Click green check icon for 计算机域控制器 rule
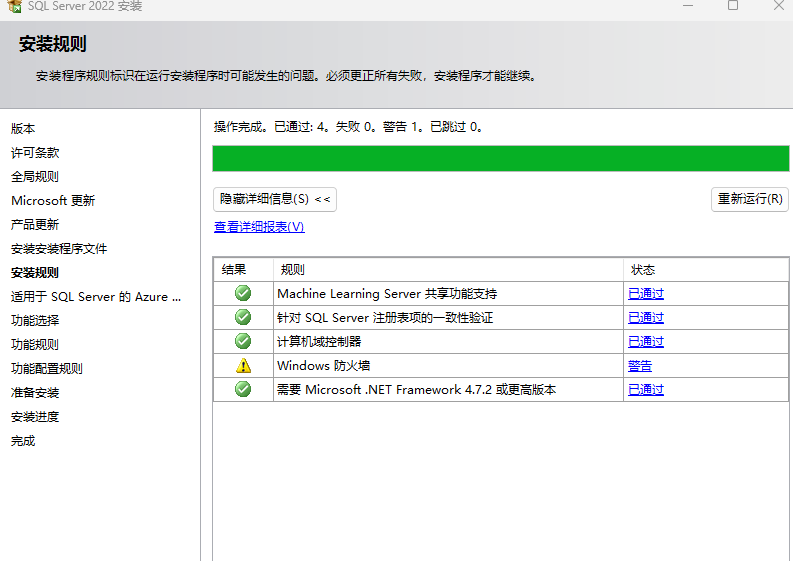 (243, 341)
